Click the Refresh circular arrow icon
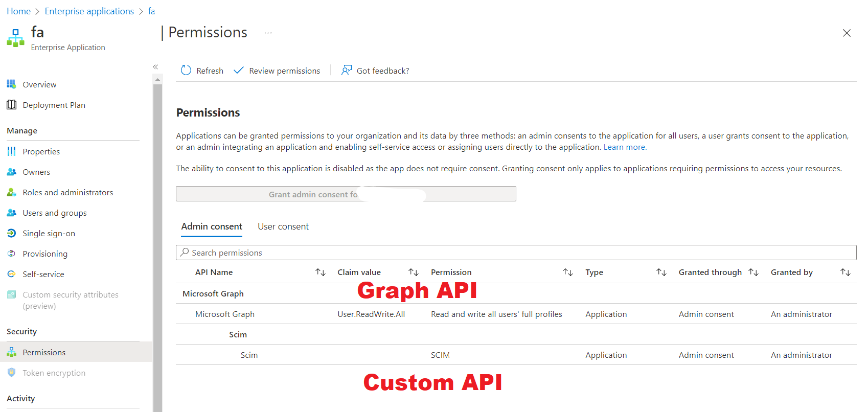 click(186, 70)
